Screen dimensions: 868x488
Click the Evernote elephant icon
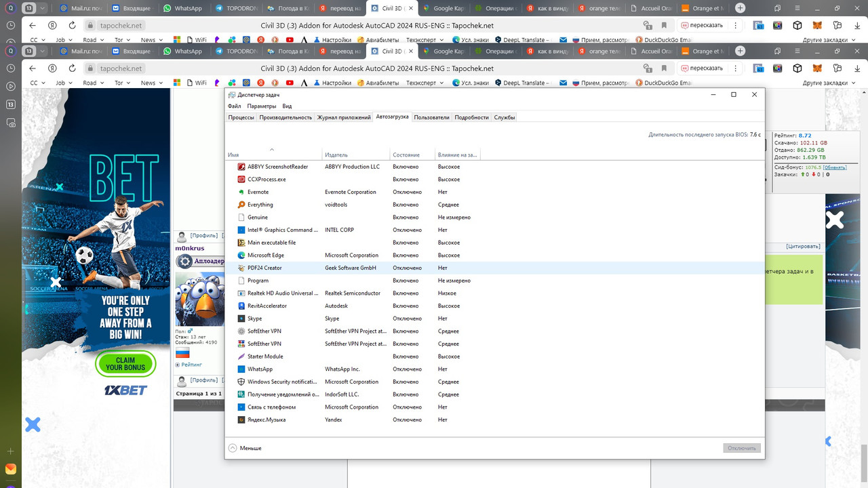(241, 192)
